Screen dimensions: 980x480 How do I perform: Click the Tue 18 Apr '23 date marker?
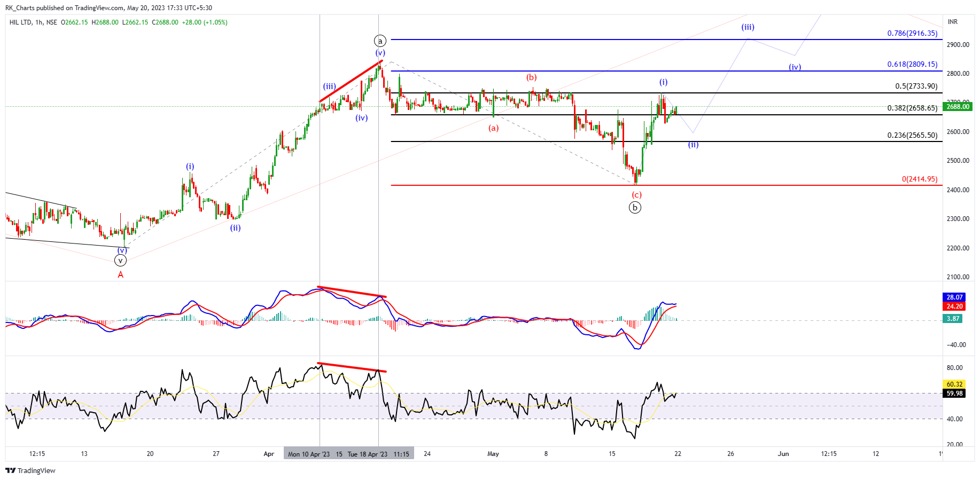[367, 454]
